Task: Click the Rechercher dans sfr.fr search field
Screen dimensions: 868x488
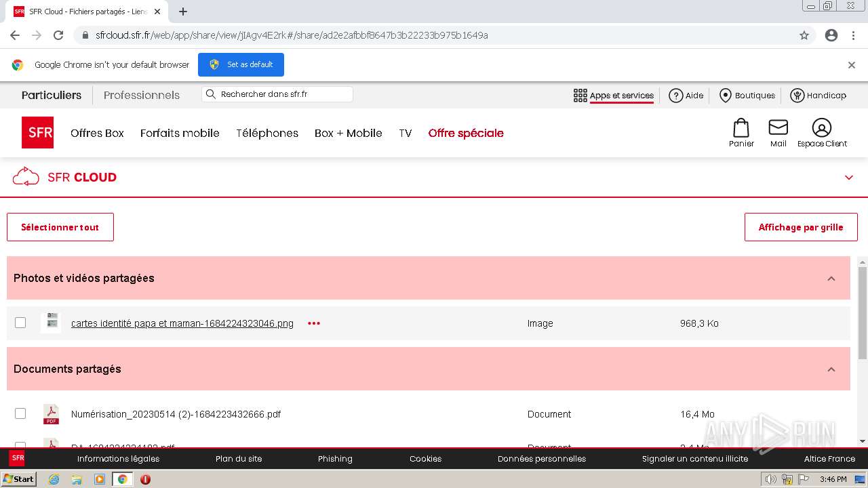Action: coord(277,94)
